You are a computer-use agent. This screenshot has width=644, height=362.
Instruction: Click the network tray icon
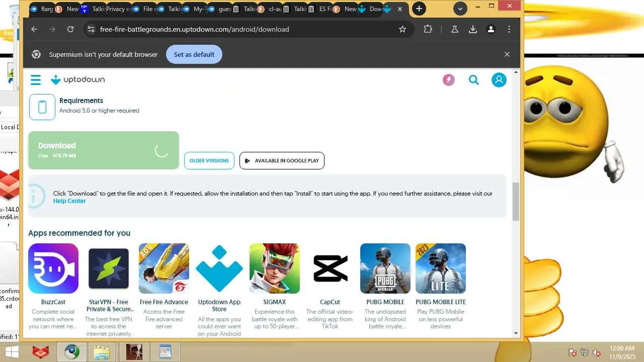tap(585, 352)
